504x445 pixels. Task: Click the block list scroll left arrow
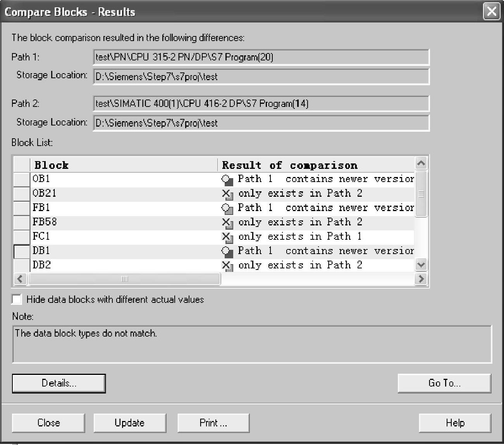[x=20, y=279]
